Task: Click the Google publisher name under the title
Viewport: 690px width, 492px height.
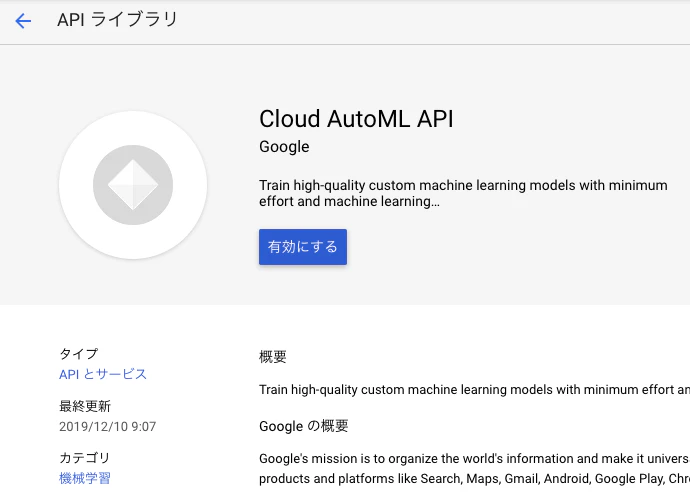Action: tap(284, 147)
